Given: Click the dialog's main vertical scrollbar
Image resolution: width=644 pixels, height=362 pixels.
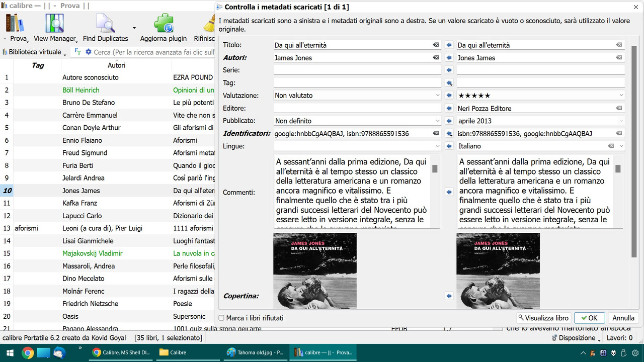Looking at the screenshot, I should [x=635, y=151].
